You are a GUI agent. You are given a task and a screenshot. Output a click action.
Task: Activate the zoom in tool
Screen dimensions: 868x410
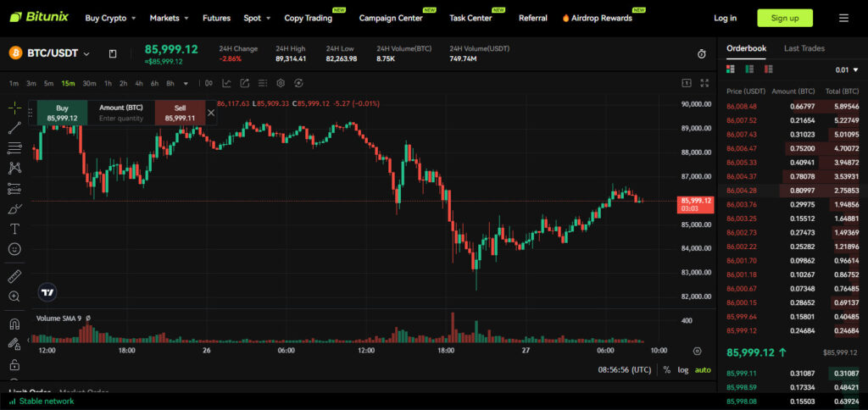14,296
